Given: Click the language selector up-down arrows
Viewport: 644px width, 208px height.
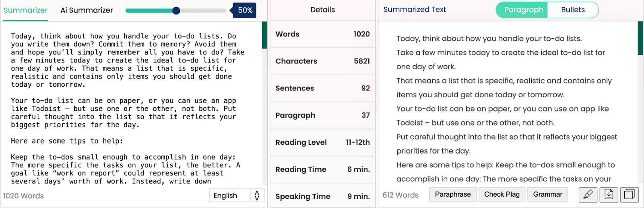Looking at the screenshot, I should [257, 196].
